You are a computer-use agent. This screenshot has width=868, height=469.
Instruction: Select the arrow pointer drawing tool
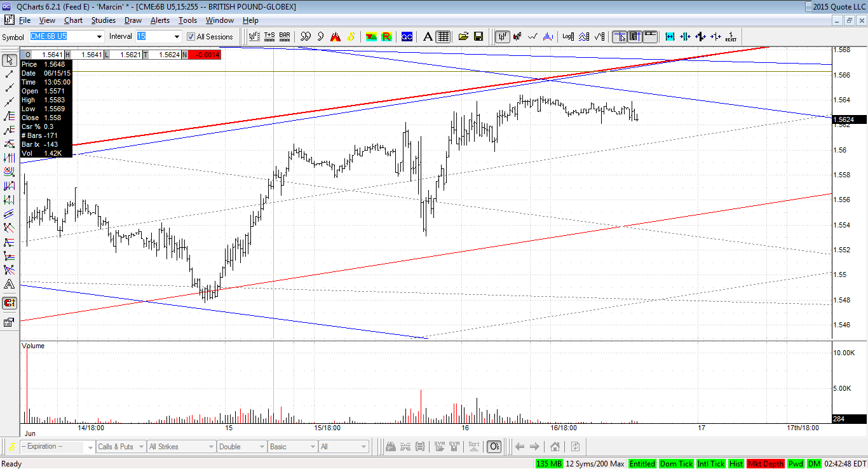[x=10, y=60]
